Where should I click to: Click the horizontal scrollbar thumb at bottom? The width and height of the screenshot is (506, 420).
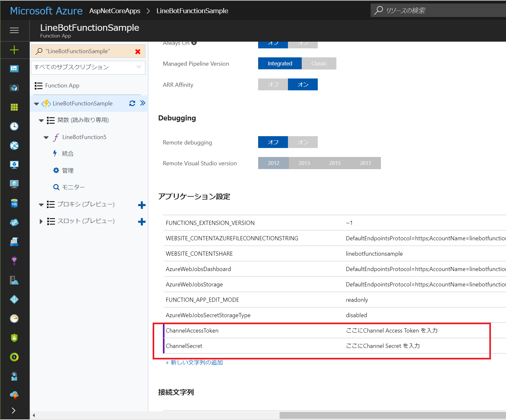point(393,416)
